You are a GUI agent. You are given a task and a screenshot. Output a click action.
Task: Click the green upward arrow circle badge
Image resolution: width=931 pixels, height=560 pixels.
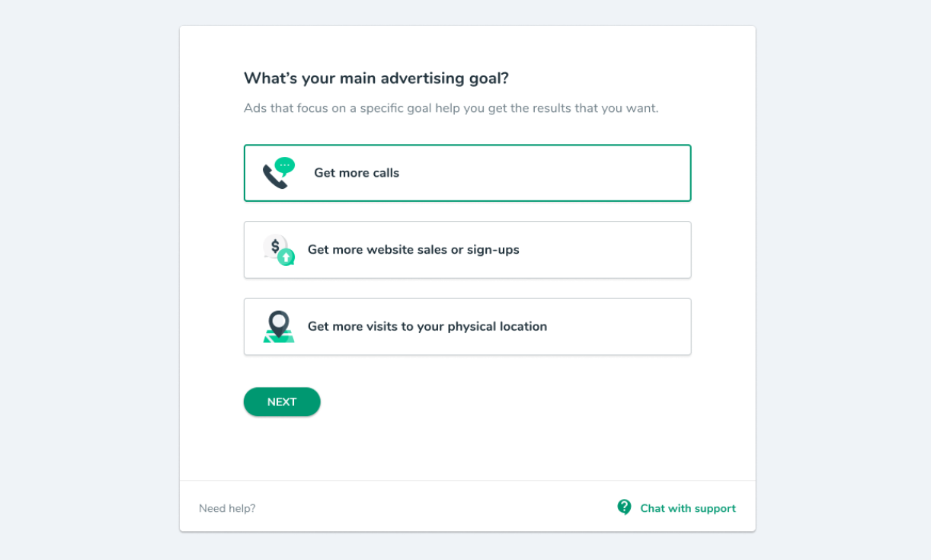tap(286, 258)
